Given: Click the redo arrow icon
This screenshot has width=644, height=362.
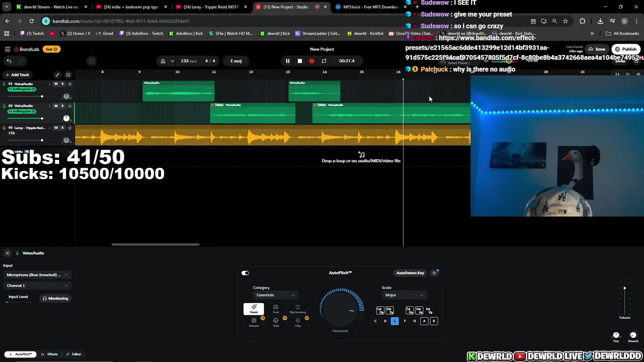Looking at the screenshot, I should pyautogui.click(x=21, y=61).
